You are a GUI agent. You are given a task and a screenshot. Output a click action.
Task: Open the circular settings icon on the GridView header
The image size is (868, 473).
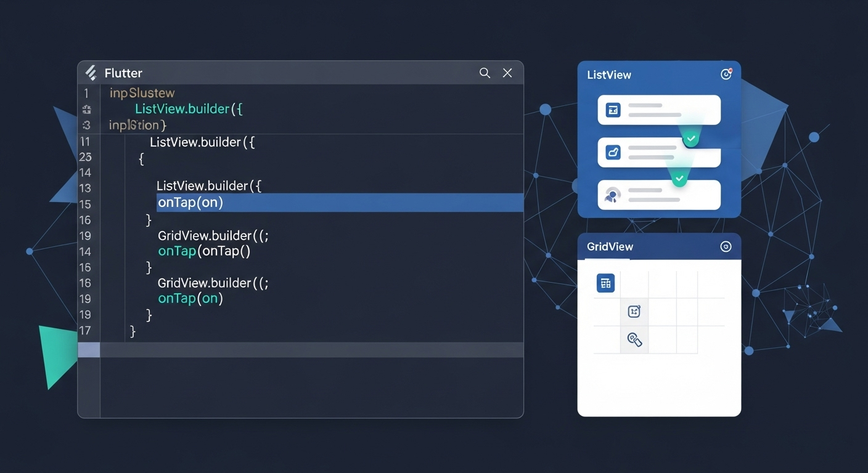pos(726,246)
